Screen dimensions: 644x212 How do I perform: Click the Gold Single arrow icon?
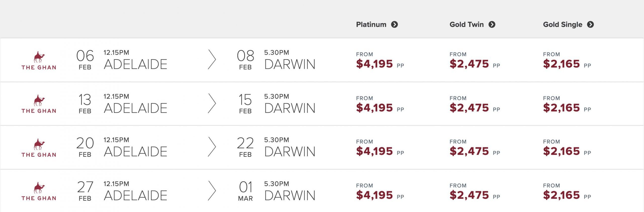click(590, 24)
